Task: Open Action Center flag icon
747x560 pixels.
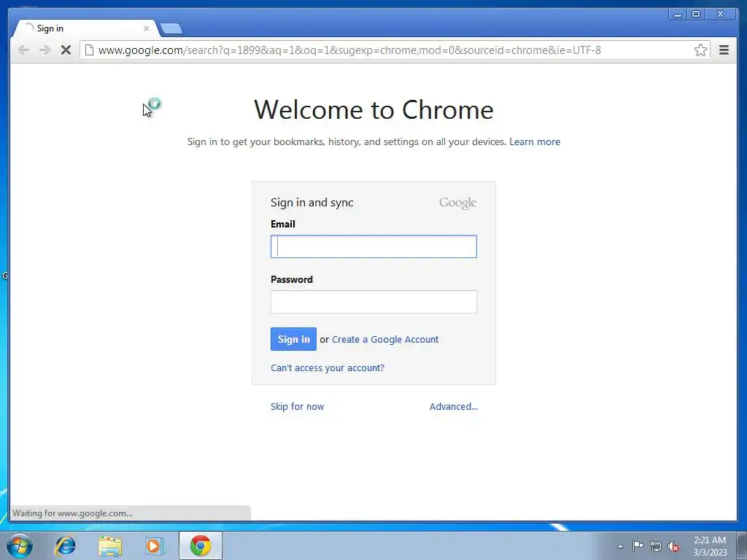Action: point(638,545)
